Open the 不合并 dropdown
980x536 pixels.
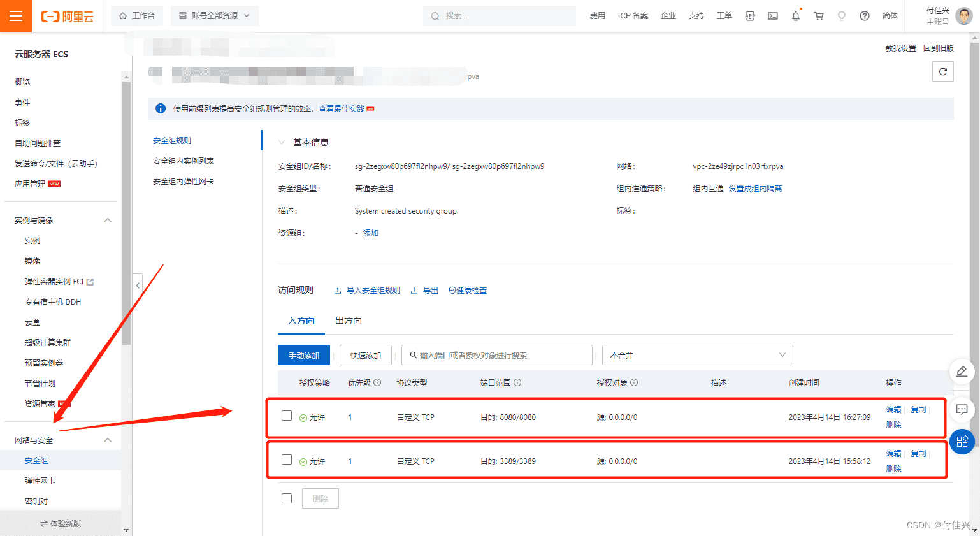pos(697,355)
